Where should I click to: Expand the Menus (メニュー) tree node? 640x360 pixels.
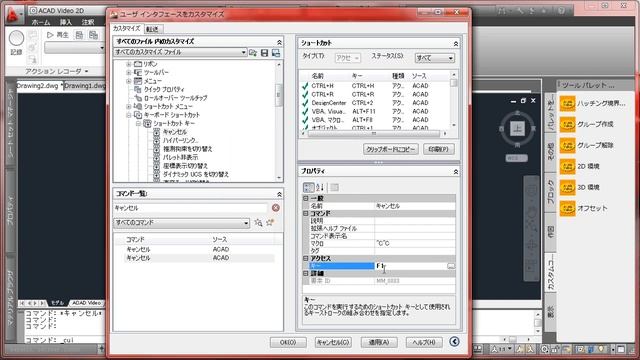129,81
